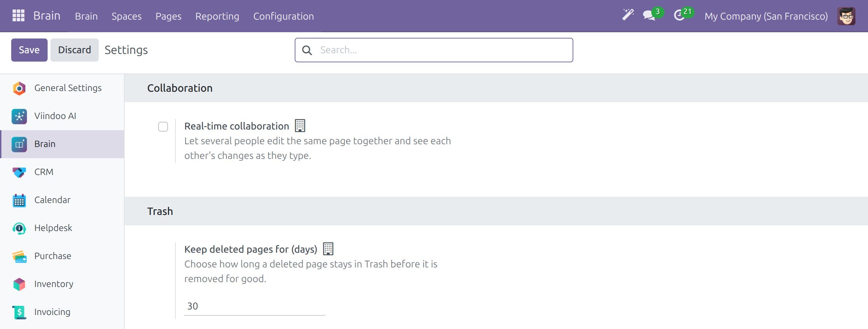Save the settings changes

pyautogui.click(x=29, y=50)
